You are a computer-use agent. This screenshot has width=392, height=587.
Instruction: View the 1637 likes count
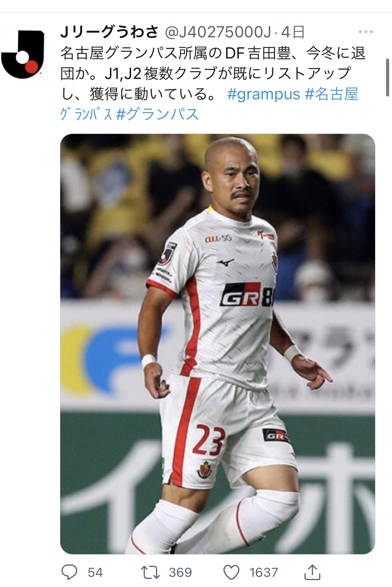tap(264, 572)
